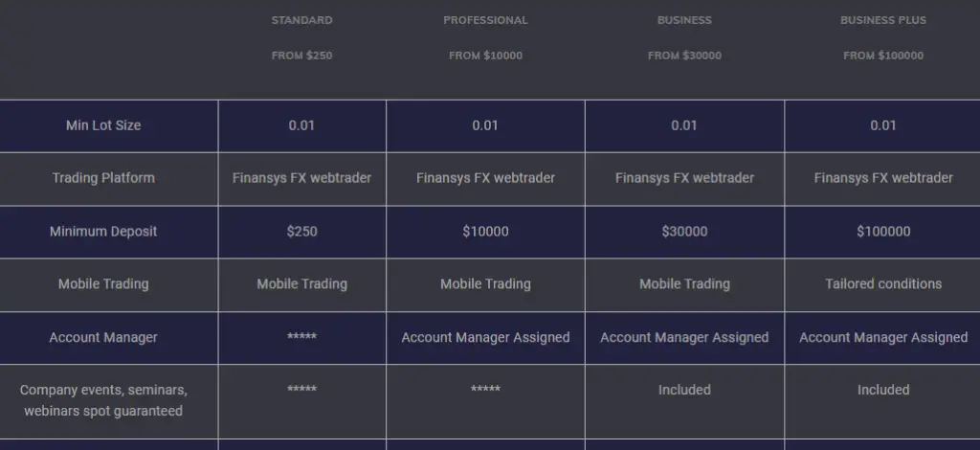Click the $30000 minimum deposit cell
The image size is (980, 450).
pyautogui.click(x=684, y=232)
